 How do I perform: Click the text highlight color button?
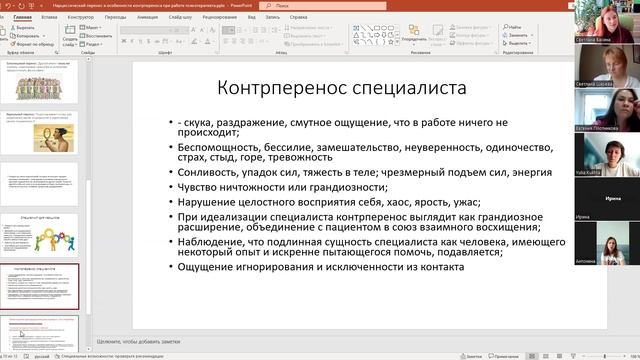click(x=195, y=41)
